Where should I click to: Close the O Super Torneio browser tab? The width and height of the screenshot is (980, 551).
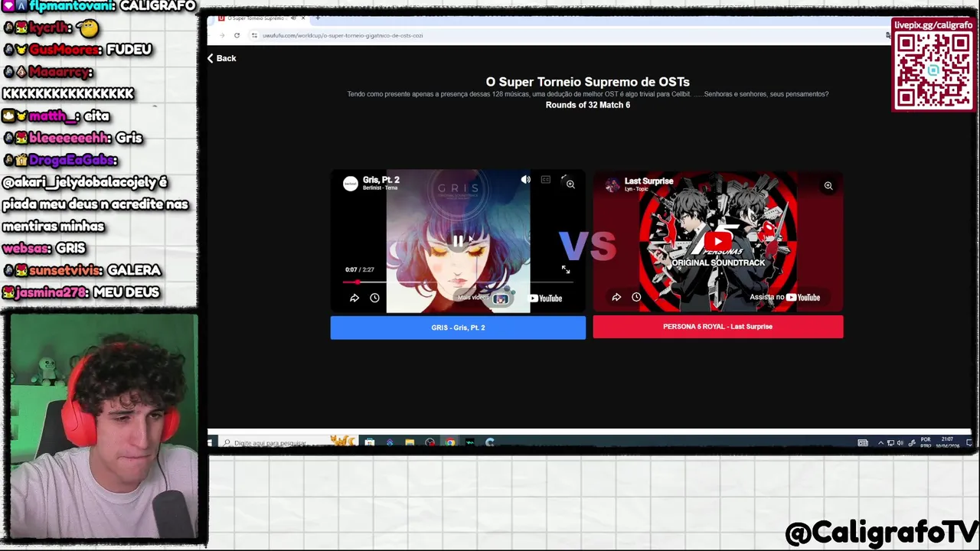tap(303, 18)
